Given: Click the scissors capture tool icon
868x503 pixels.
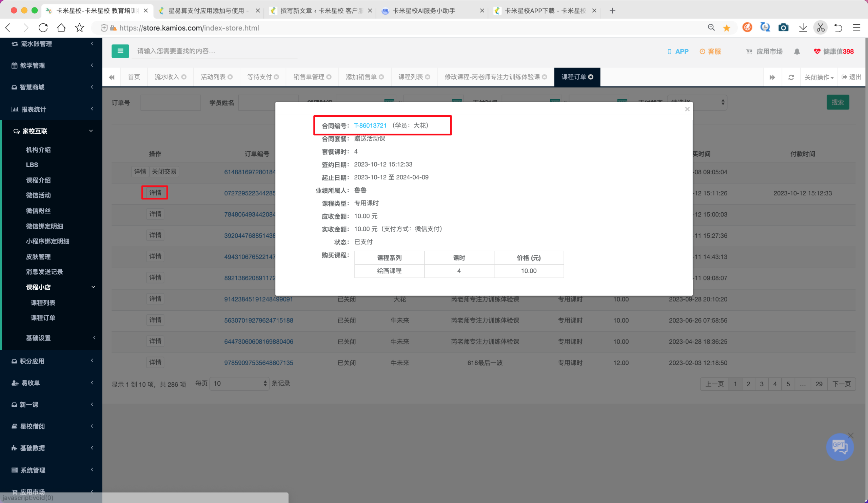Looking at the screenshot, I should tap(820, 27).
